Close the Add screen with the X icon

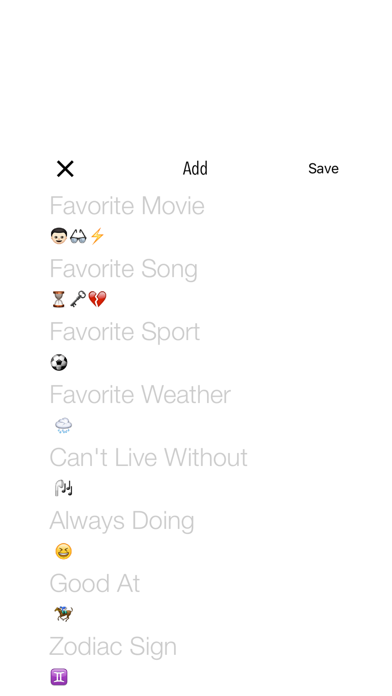(x=65, y=169)
